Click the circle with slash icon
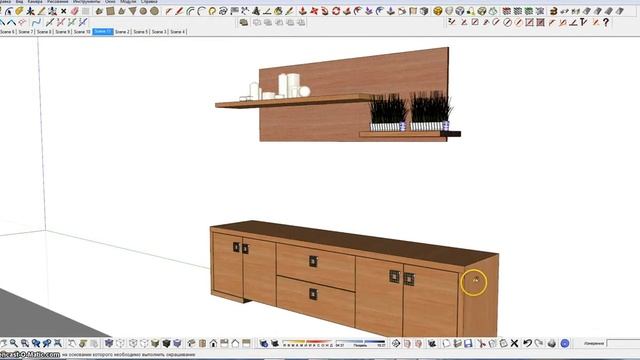 tap(507, 22)
